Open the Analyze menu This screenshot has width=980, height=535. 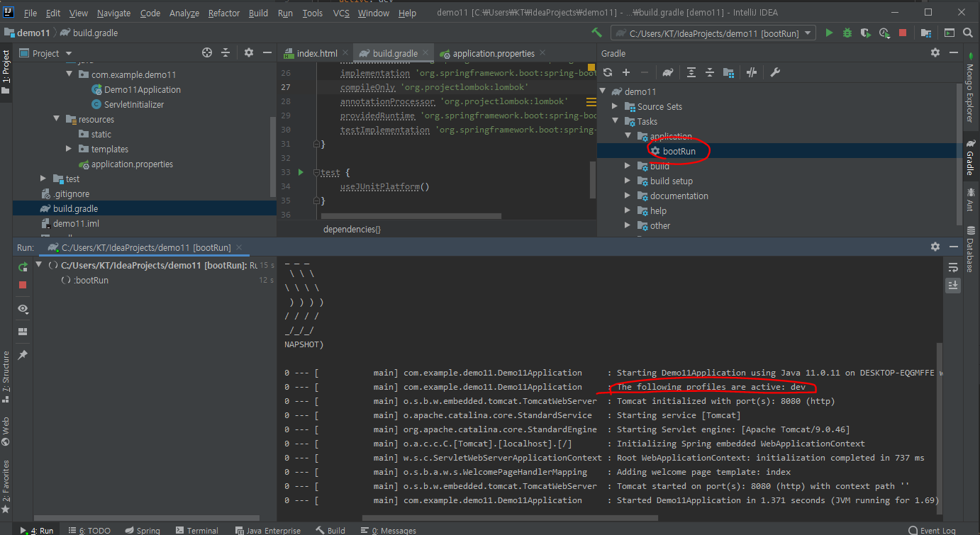click(x=184, y=13)
